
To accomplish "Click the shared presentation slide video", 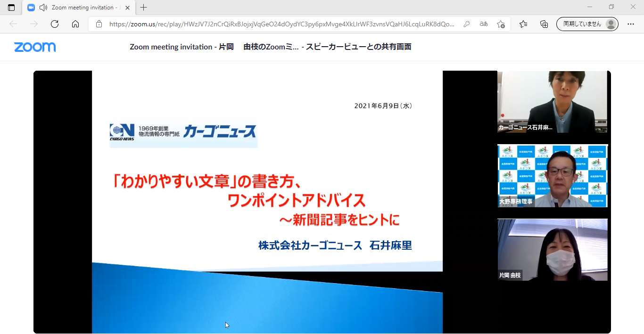I will click(267, 202).
